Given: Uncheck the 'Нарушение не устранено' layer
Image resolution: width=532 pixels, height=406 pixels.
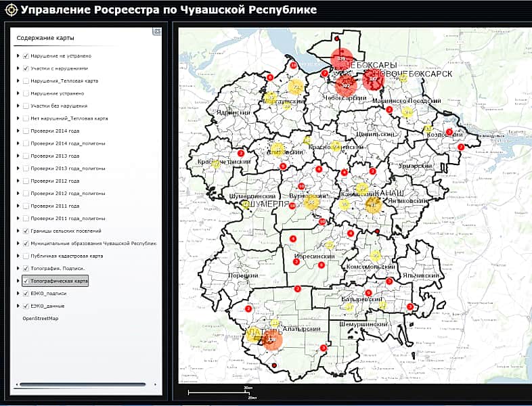Looking at the screenshot, I should tap(26, 55).
